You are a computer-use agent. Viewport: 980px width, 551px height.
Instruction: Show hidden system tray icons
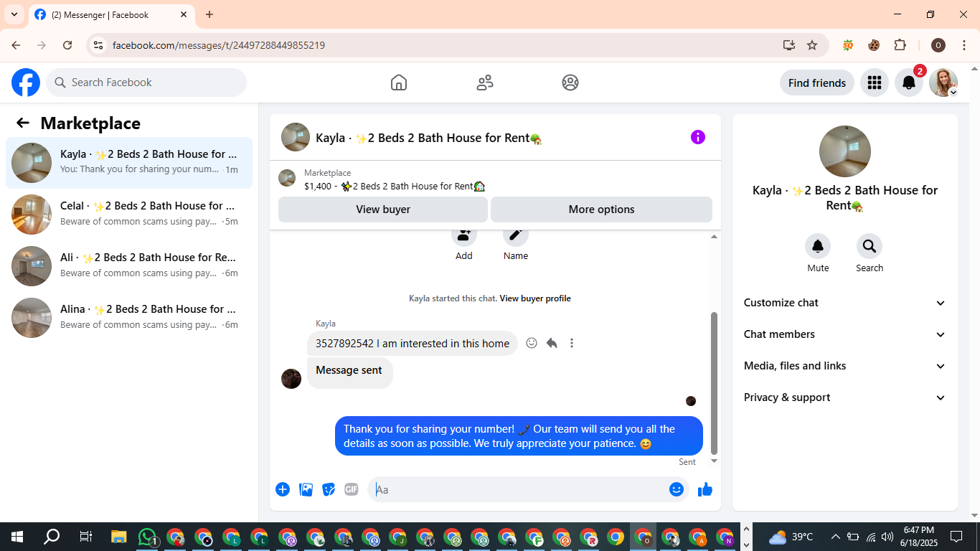[835, 537]
